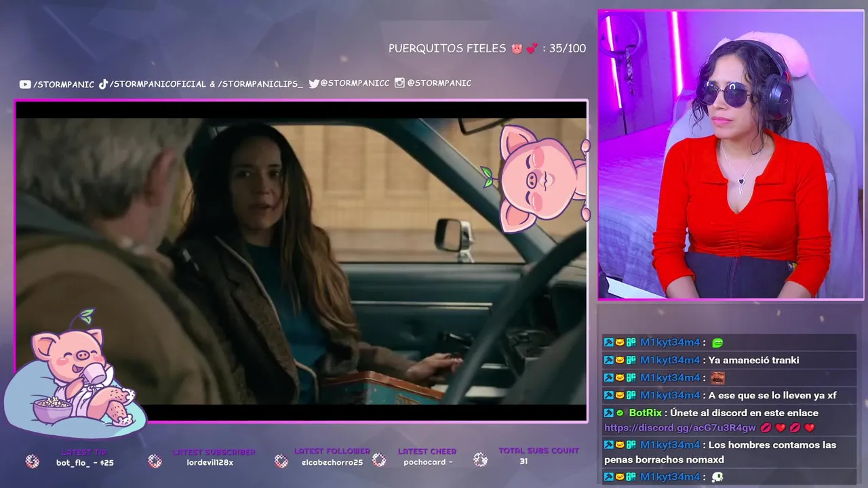The height and width of the screenshot is (488, 868).
Task: Click message 'Los hombres contamos las penas borrachos nomaxd'
Action: [x=720, y=452]
